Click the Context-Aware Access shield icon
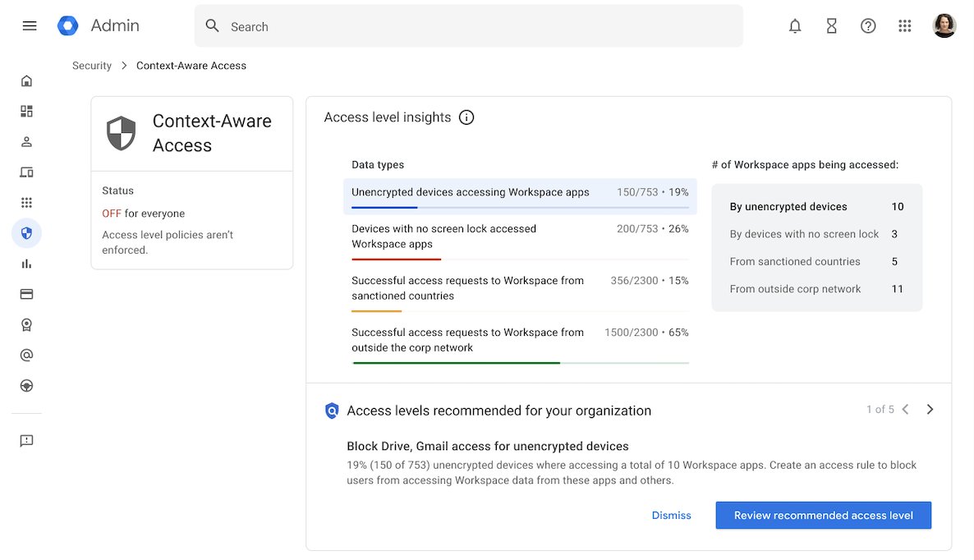The height and width of the screenshot is (560, 974). [121, 133]
